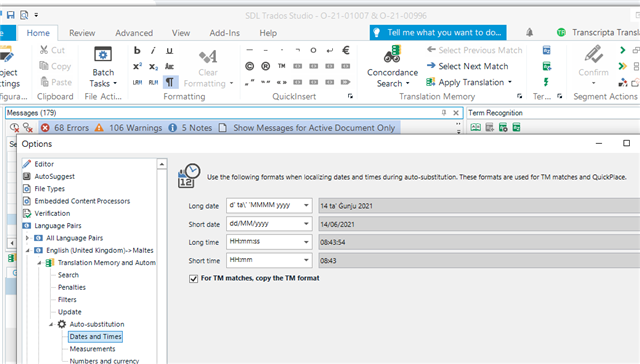Insert the registered trademark symbol
The width and height of the screenshot is (640, 364).
click(265, 66)
